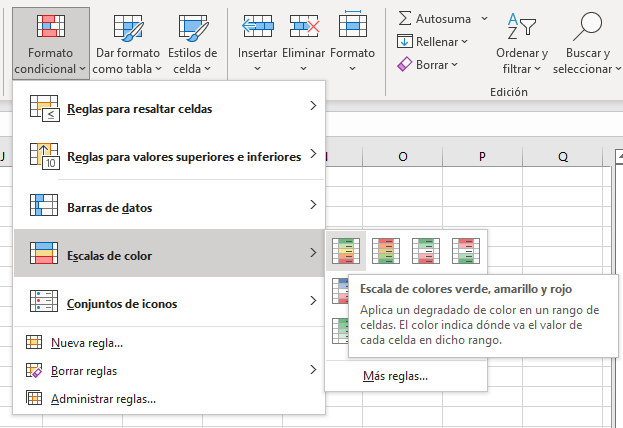The width and height of the screenshot is (623, 428).
Task: Click the Insertar cells icon
Action: coord(258,26)
